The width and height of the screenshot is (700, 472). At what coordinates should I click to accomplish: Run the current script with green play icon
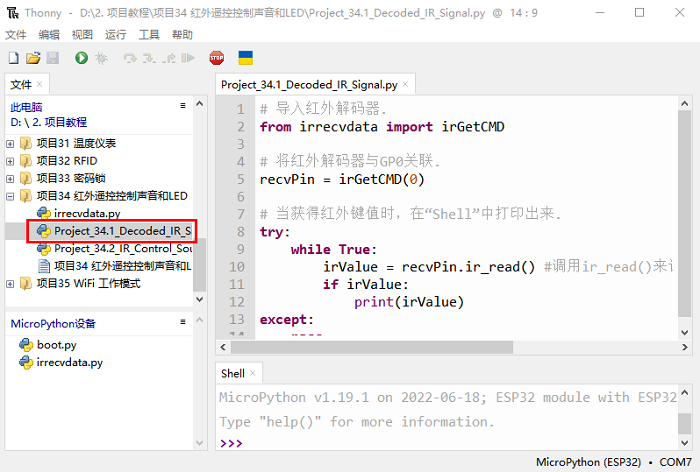coord(81,59)
